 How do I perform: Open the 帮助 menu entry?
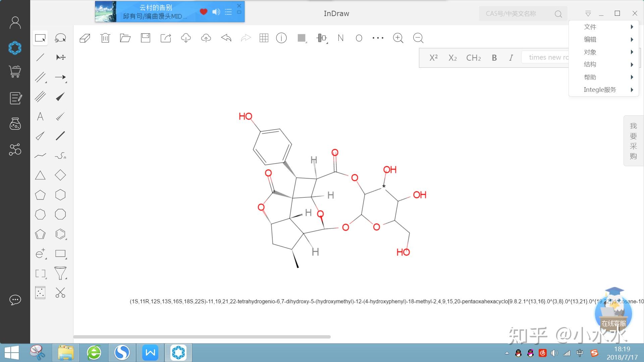590,77
